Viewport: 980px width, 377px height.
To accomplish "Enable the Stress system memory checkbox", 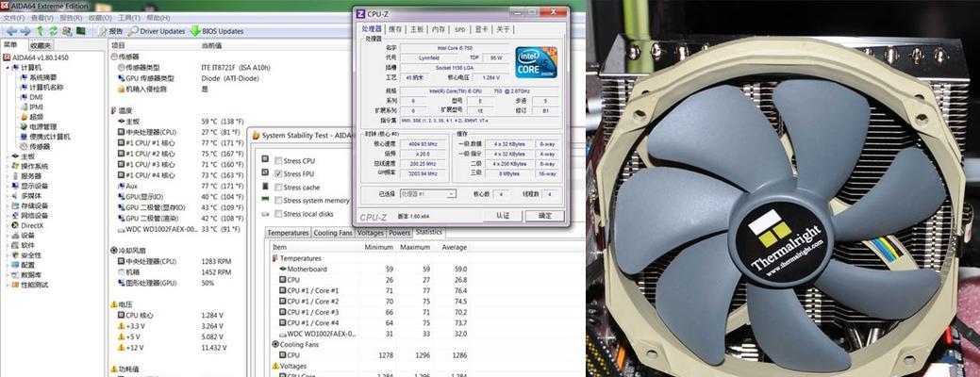I will point(278,201).
